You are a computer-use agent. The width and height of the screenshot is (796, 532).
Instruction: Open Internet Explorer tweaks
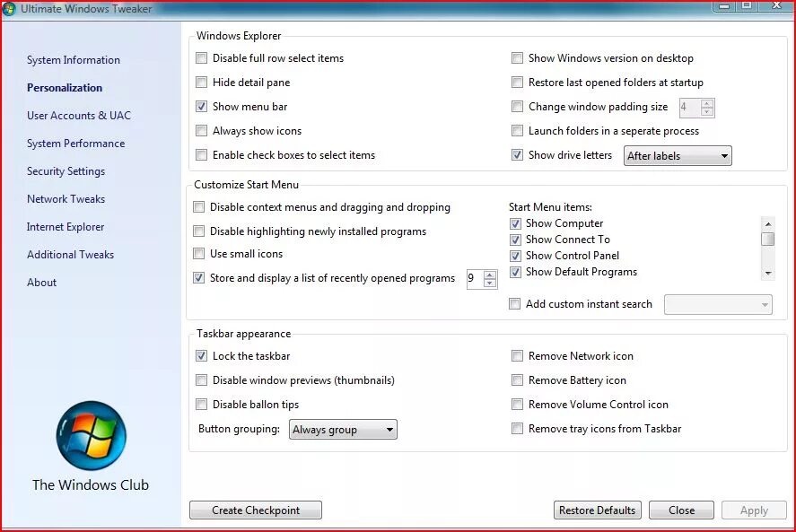(66, 227)
